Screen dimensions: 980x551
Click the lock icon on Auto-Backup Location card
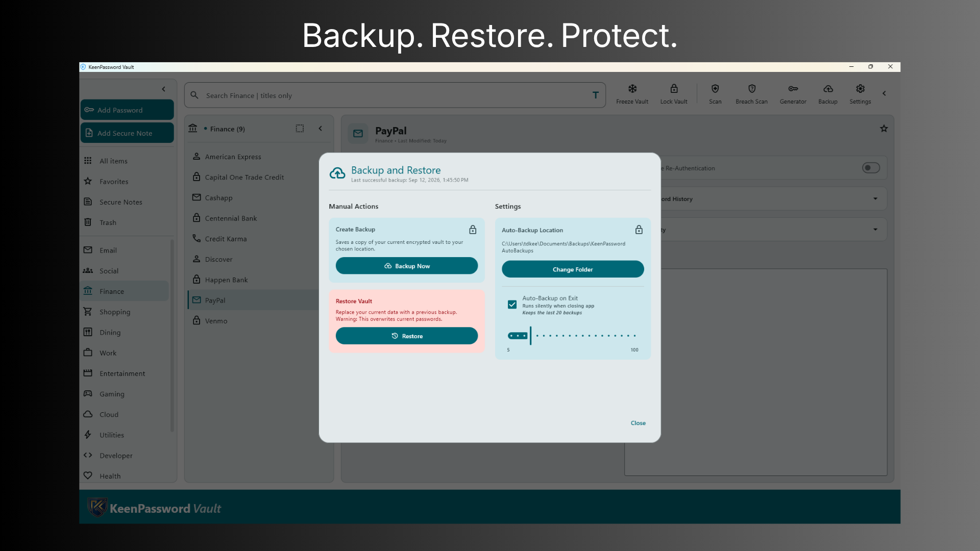tap(639, 230)
